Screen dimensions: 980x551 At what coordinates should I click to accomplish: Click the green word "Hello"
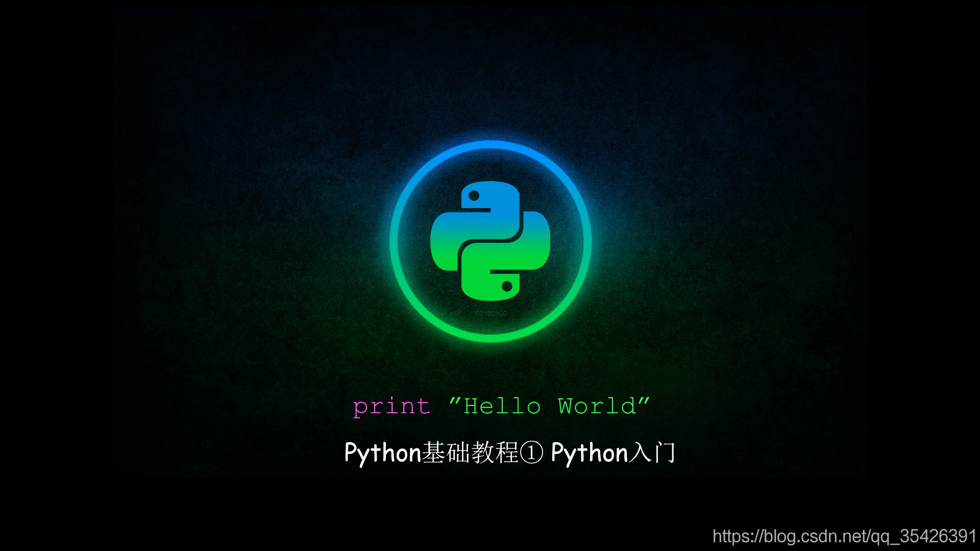coord(502,407)
